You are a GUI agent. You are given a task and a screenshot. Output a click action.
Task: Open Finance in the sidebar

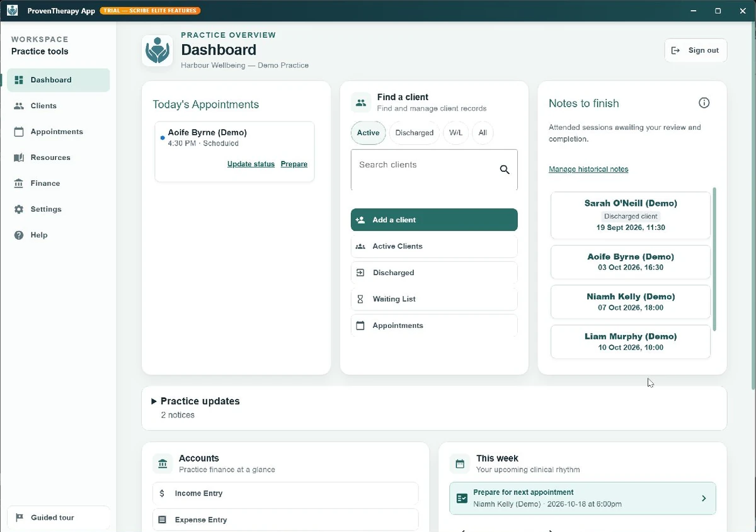[58, 183]
